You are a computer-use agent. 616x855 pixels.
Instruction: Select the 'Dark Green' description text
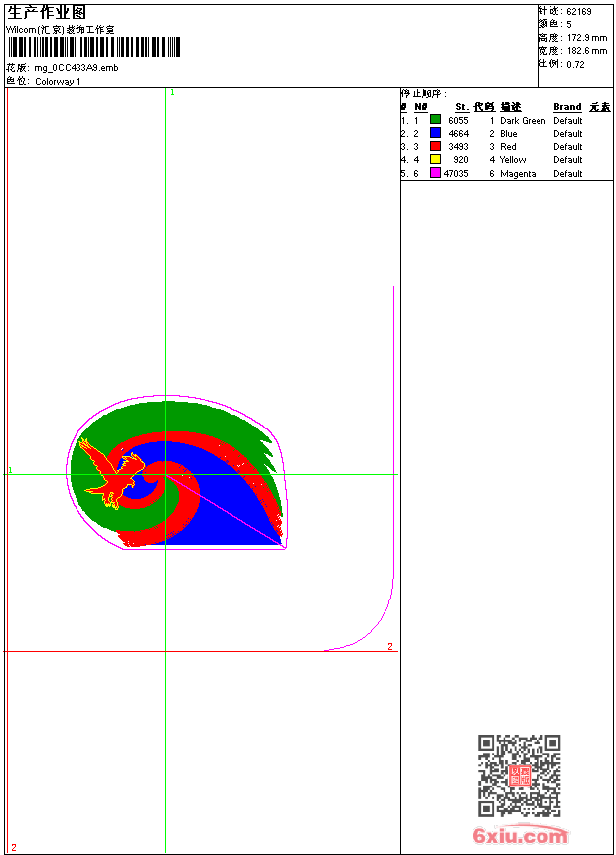(523, 121)
